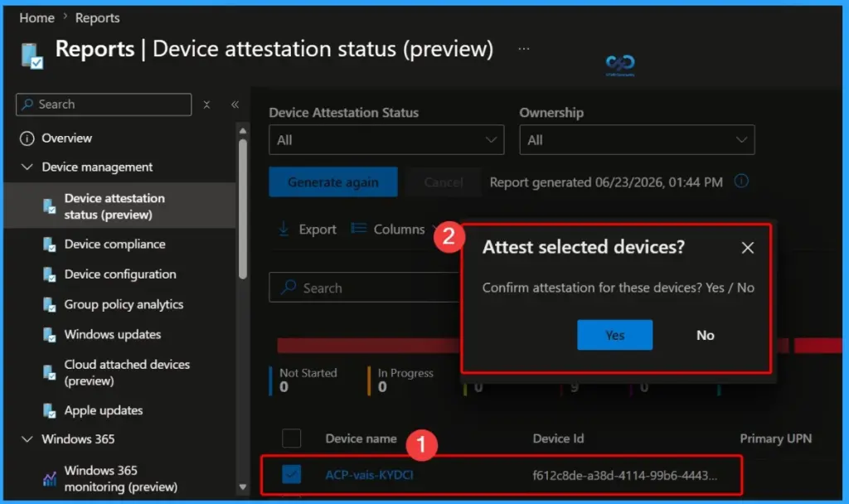
Task: Open the Device Attestation Status dropdown
Action: click(x=386, y=140)
